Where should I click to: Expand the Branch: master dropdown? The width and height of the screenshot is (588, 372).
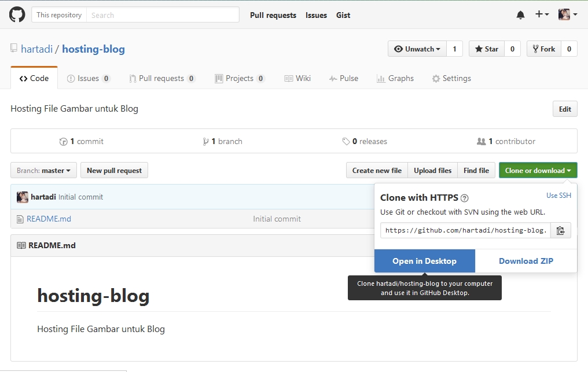[x=43, y=170]
